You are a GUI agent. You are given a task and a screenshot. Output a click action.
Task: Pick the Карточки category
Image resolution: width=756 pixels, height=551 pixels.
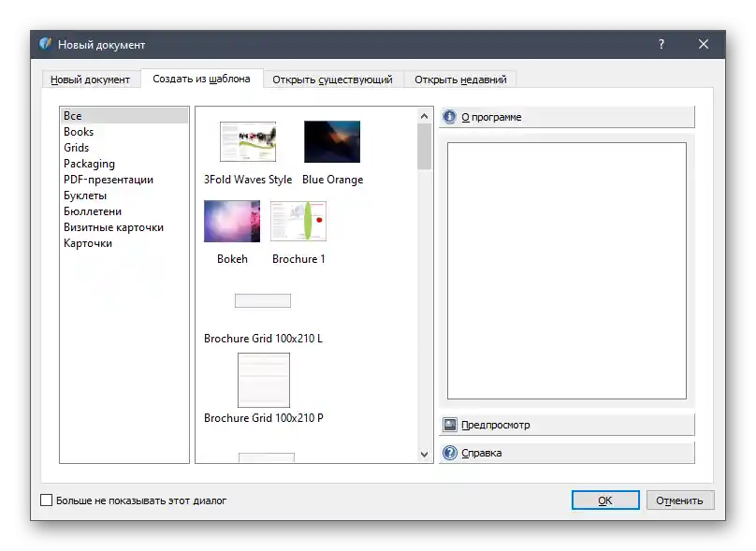tap(124, 243)
